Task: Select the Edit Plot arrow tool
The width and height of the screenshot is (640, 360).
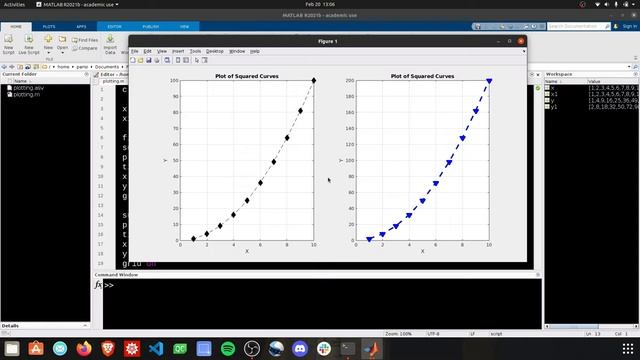Action: pyautogui.click(x=197, y=60)
